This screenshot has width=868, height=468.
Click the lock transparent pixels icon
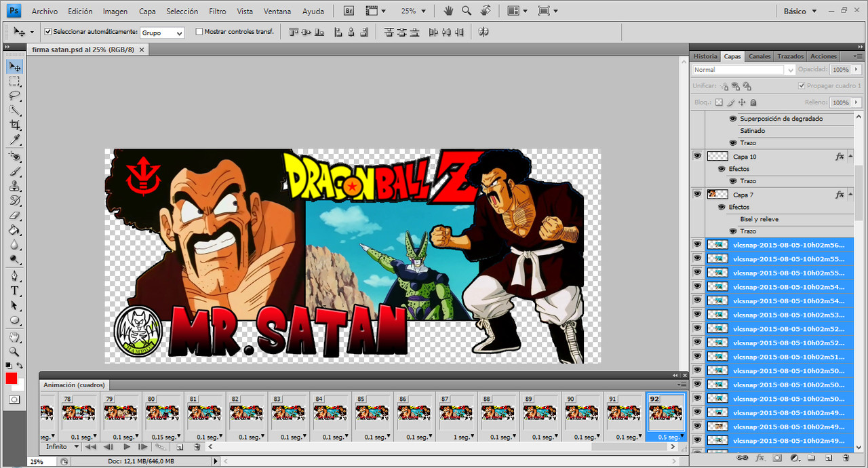tap(719, 102)
